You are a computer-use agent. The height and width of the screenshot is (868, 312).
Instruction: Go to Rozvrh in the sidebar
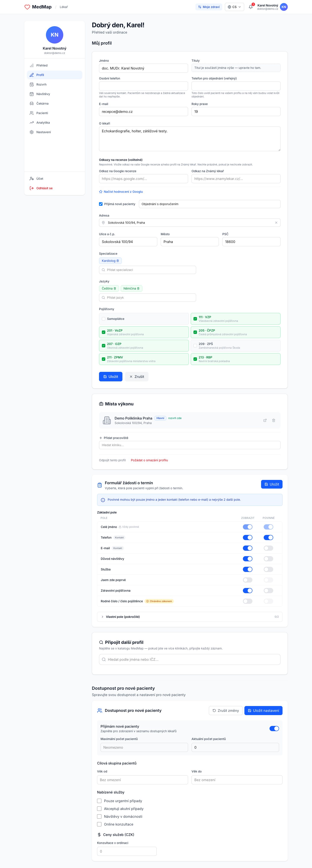point(55,85)
